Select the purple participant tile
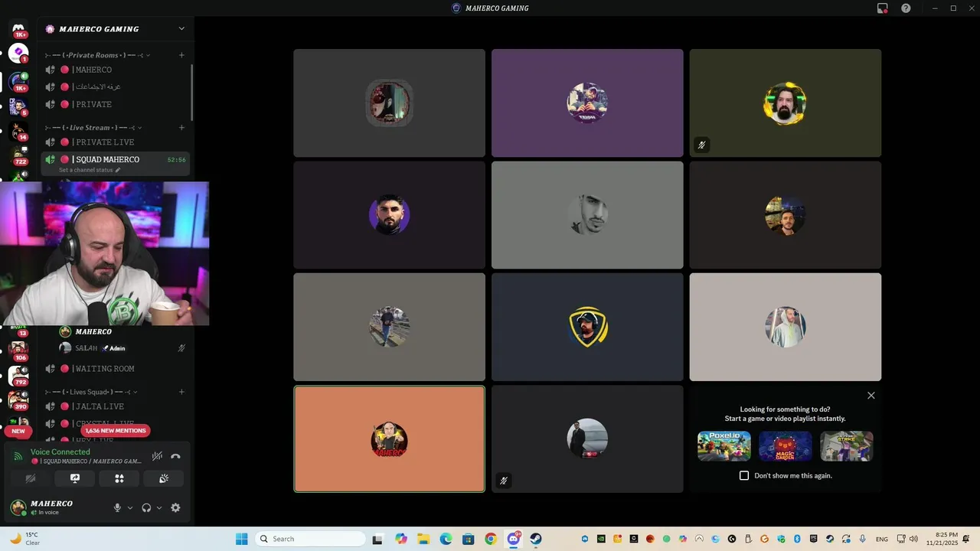 click(x=587, y=103)
